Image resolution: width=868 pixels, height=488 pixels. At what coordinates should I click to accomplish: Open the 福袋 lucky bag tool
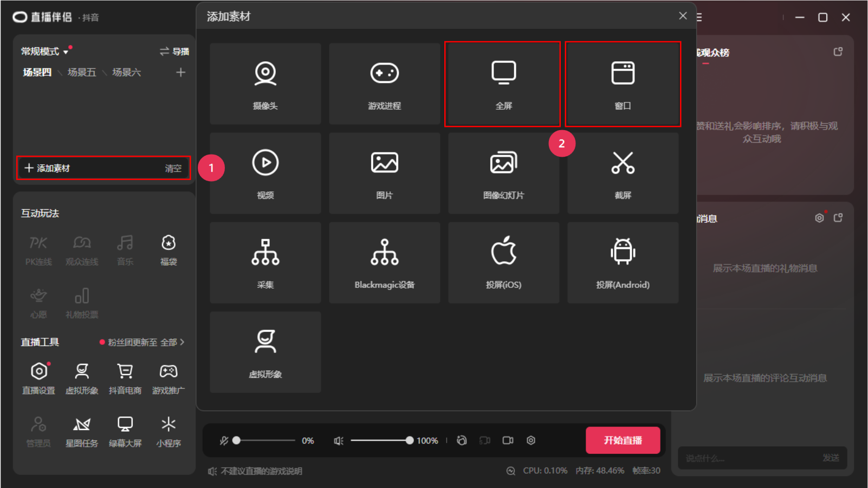[x=169, y=251]
